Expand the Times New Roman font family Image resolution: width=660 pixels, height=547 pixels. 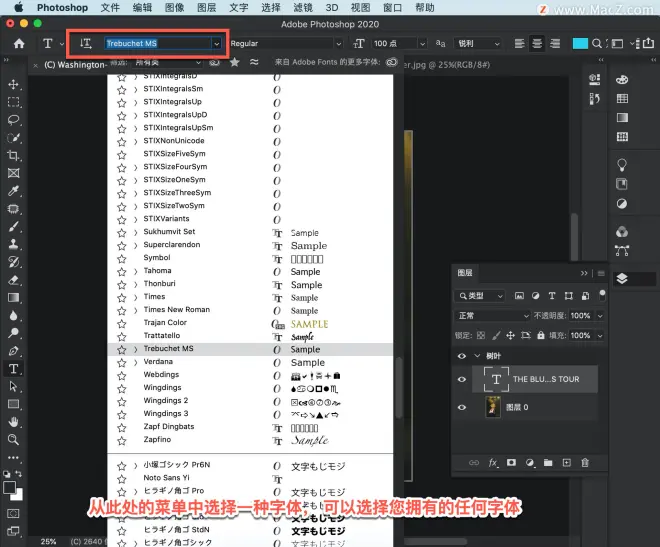tap(136, 311)
